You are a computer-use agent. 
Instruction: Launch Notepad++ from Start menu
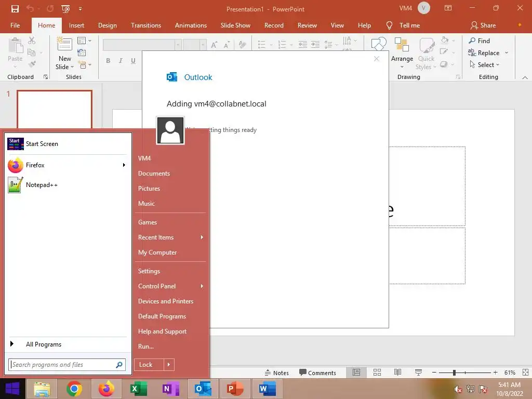tap(68, 185)
